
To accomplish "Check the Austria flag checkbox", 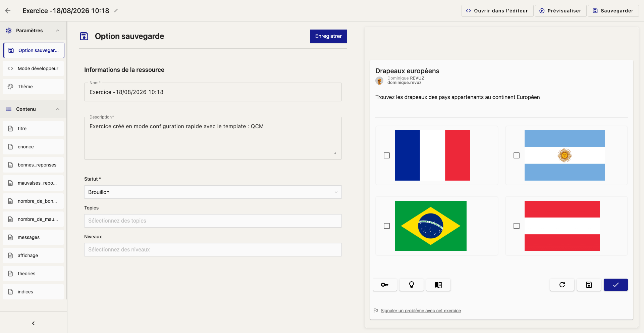I will (517, 226).
